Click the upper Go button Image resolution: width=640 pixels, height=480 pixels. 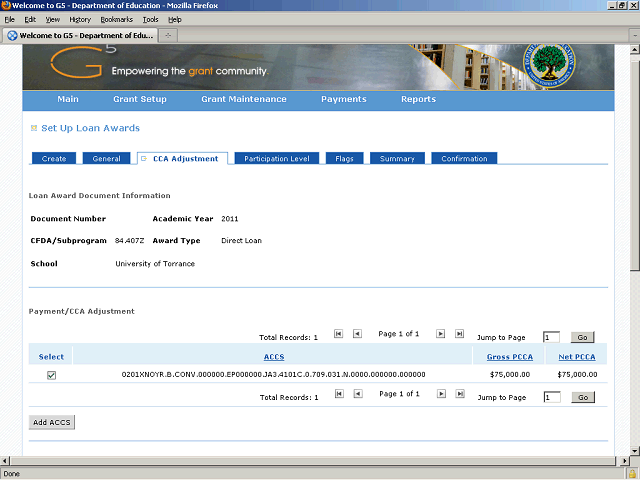tap(582, 337)
